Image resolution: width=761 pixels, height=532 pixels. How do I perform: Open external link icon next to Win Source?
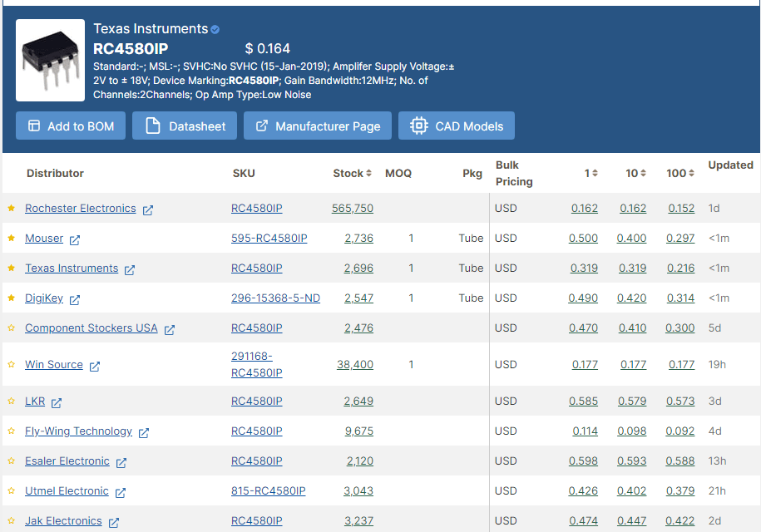(95, 367)
